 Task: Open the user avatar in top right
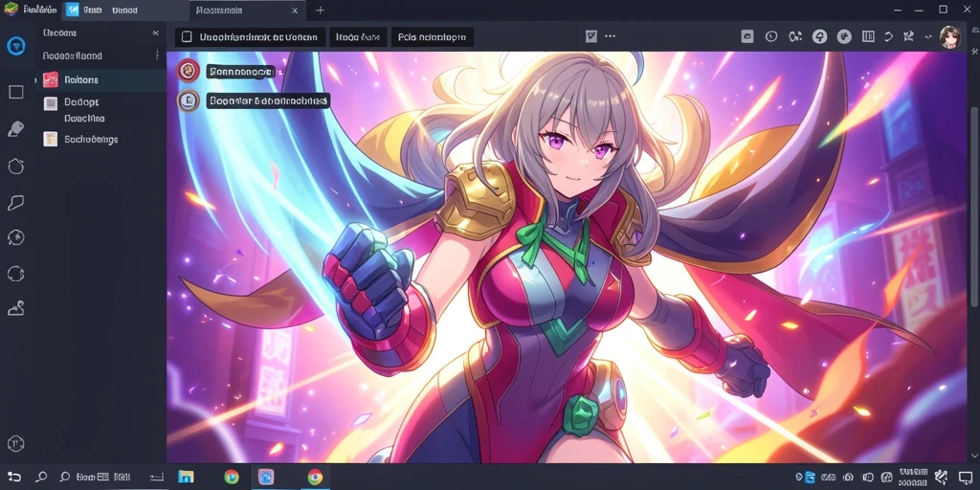pos(950,37)
